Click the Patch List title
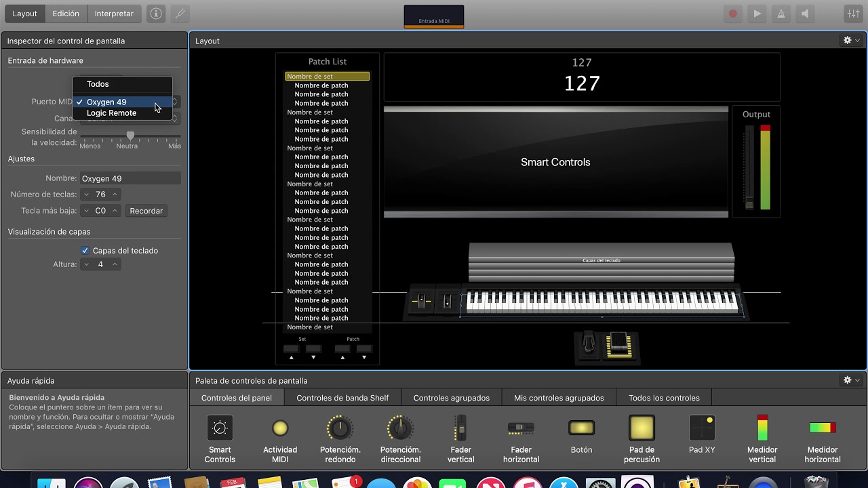 point(328,62)
